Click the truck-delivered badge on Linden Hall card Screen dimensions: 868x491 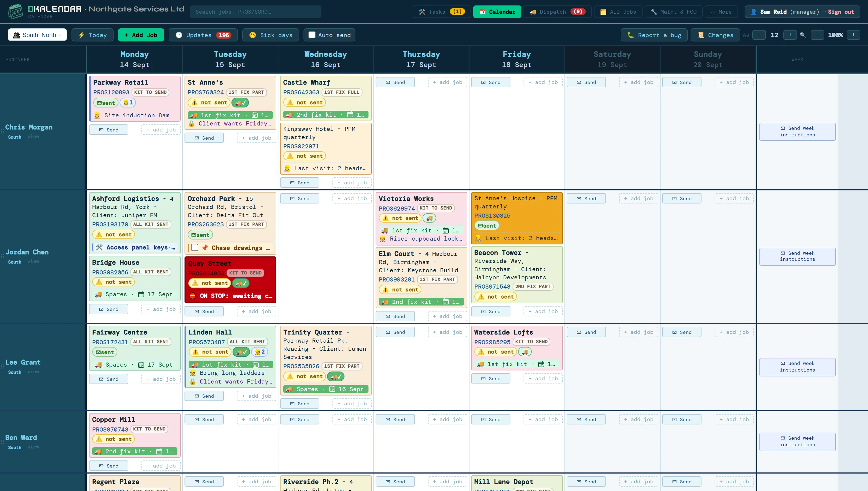pos(241,352)
